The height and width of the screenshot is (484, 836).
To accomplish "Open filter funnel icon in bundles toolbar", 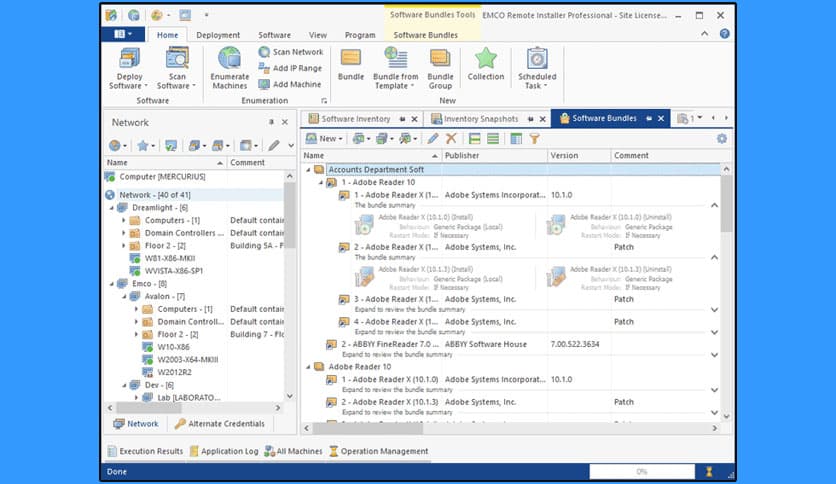I will (534, 139).
